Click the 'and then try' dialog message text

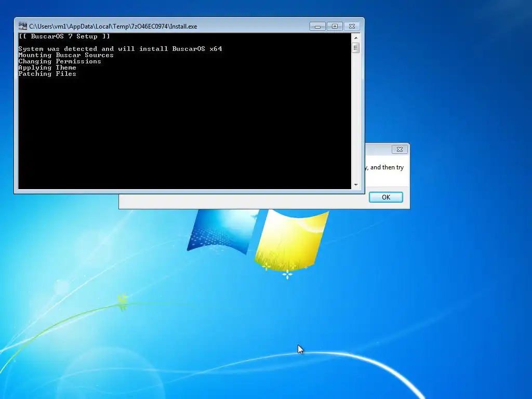(387, 167)
